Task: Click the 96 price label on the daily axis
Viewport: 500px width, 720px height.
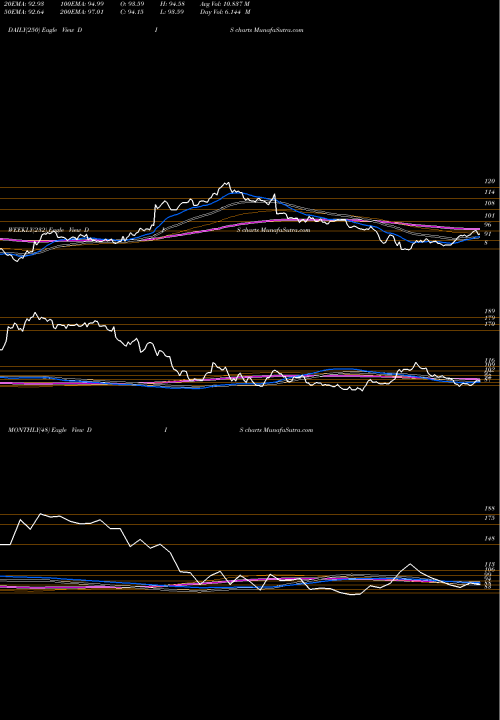Action: [x=488, y=225]
